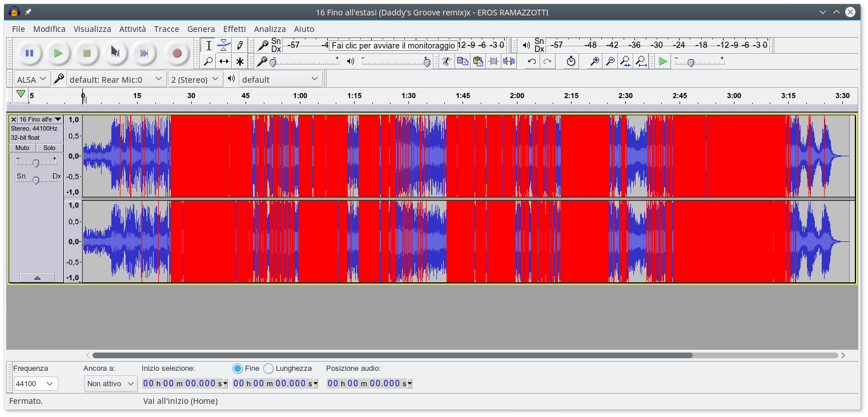This screenshot has width=868, height=417.
Task: Click the timeline quick-play green triangle
Action: click(21, 94)
